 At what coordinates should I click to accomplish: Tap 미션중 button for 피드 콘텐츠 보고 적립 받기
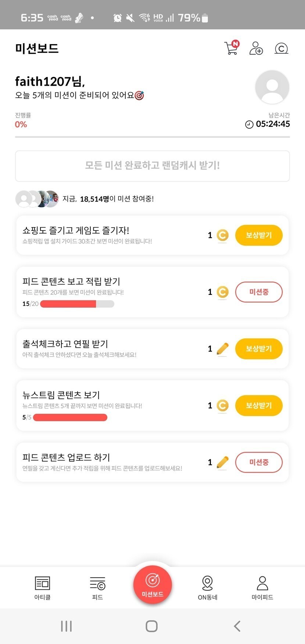259,292
